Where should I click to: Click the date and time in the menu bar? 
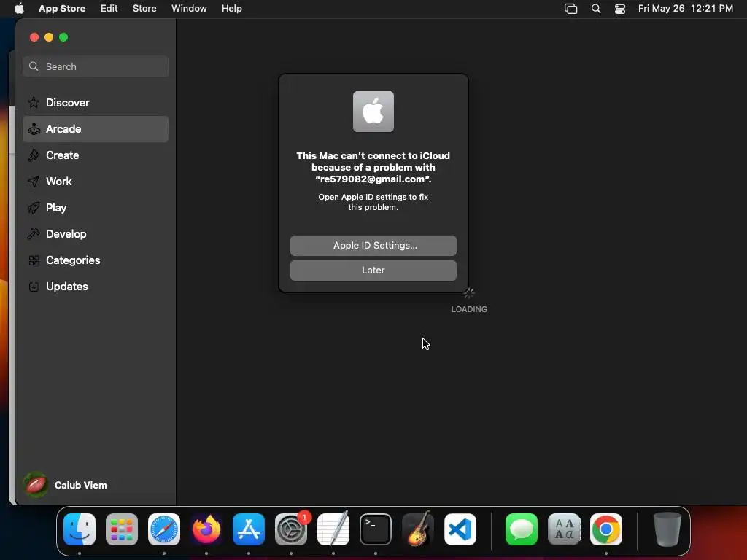point(685,9)
